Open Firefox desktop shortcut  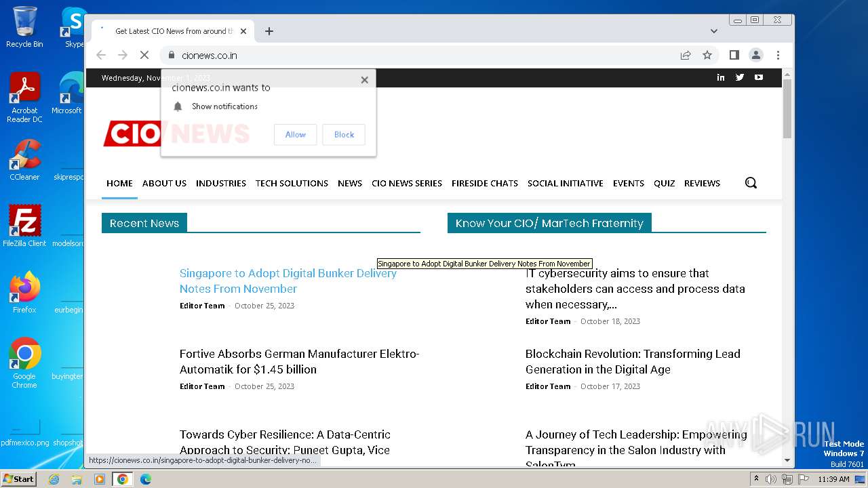pyautogui.click(x=24, y=293)
